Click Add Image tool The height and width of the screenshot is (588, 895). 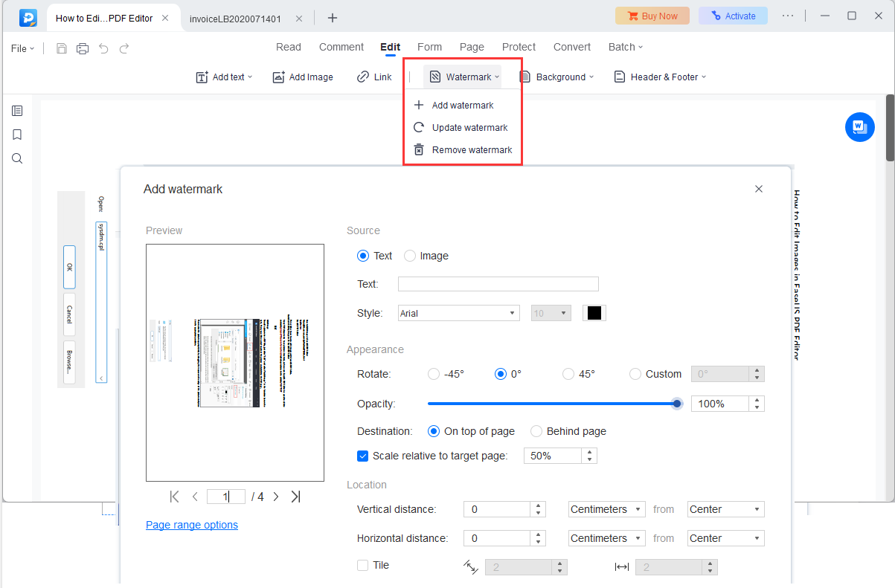(303, 77)
